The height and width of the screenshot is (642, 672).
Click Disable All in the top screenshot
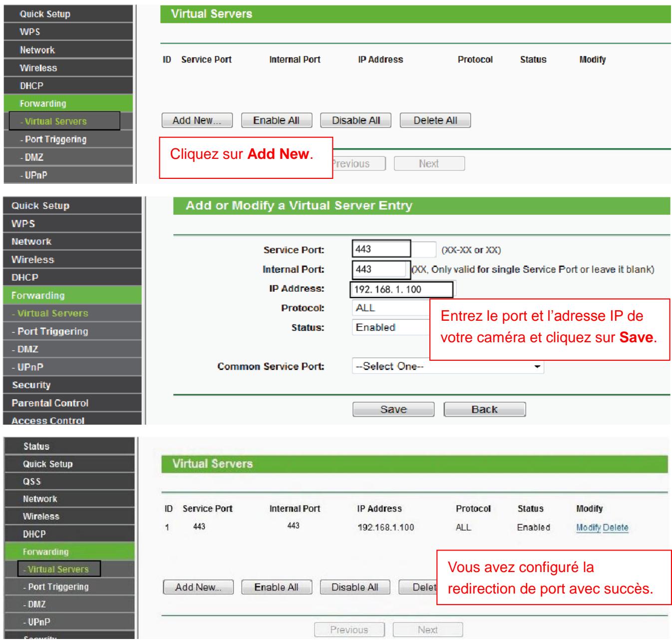pos(355,120)
